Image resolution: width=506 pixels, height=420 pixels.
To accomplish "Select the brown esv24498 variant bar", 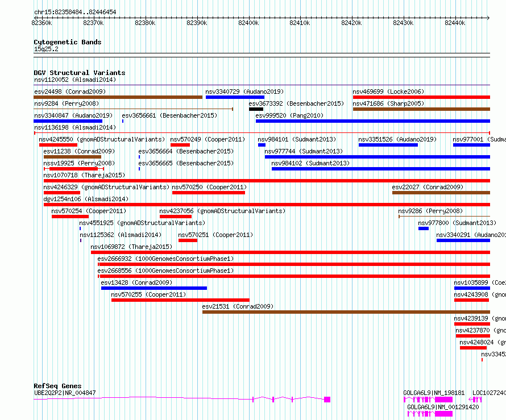I will coord(118,97).
